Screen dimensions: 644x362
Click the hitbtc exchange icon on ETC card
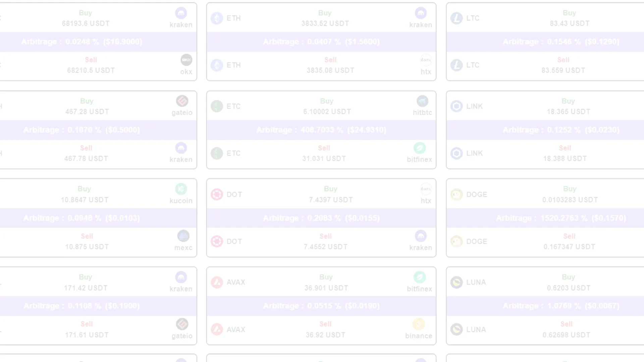(x=422, y=101)
